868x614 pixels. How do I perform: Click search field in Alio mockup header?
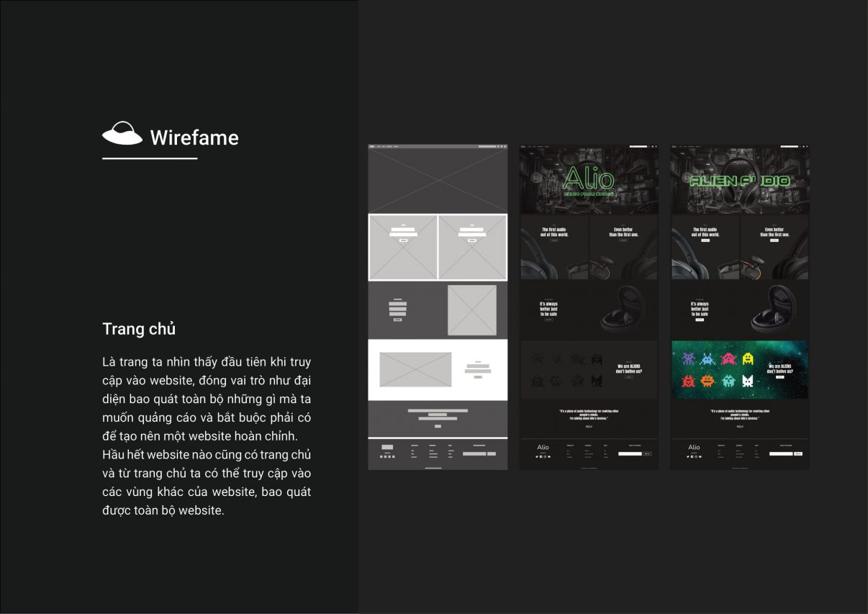pyautogui.click(x=638, y=146)
